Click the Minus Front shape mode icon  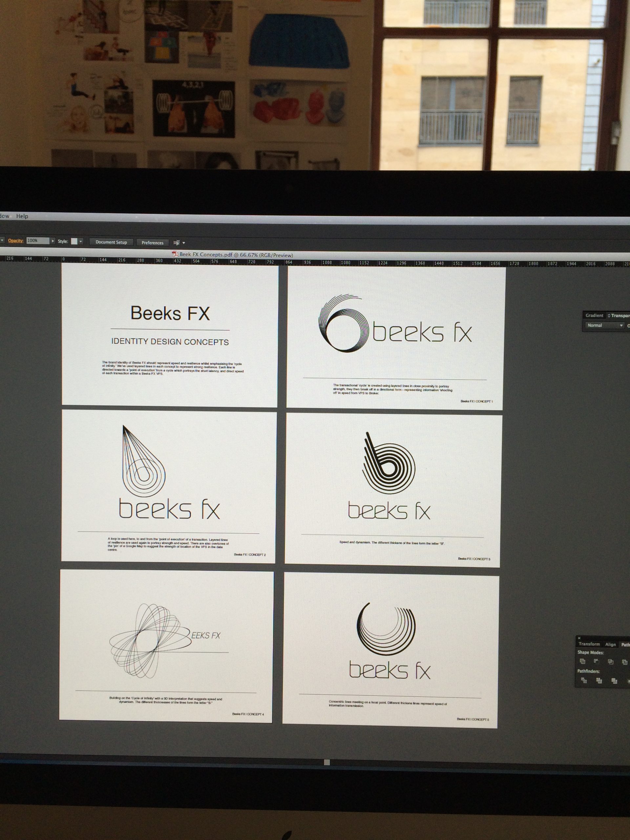pyautogui.click(x=596, y=661)
